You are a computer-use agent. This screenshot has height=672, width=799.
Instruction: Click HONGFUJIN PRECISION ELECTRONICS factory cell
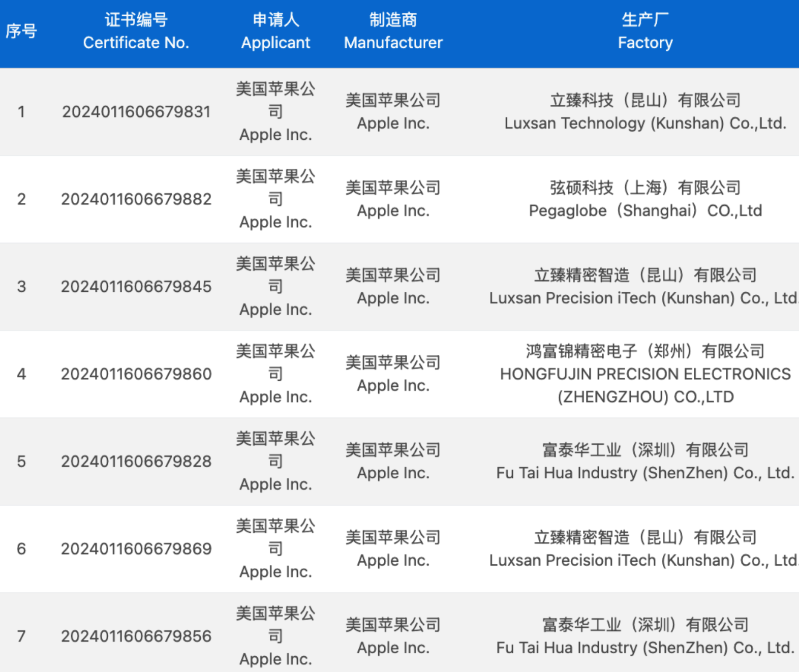pos(646,374)
